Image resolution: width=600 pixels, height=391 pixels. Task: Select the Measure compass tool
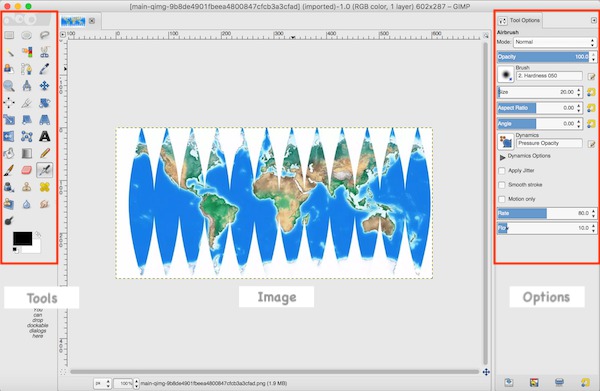pos(26,86)
